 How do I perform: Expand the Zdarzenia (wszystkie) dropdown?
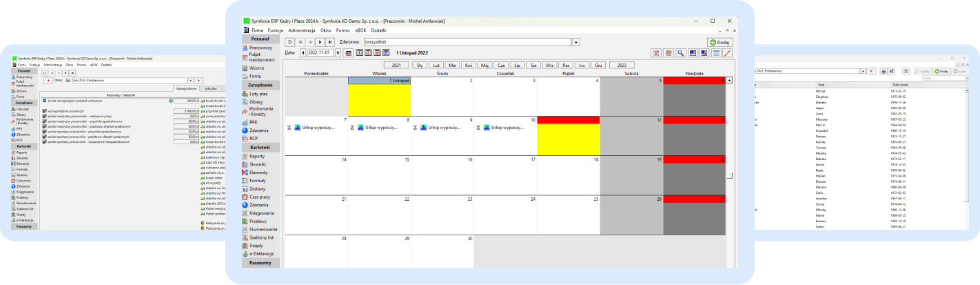tap(575, 42)
